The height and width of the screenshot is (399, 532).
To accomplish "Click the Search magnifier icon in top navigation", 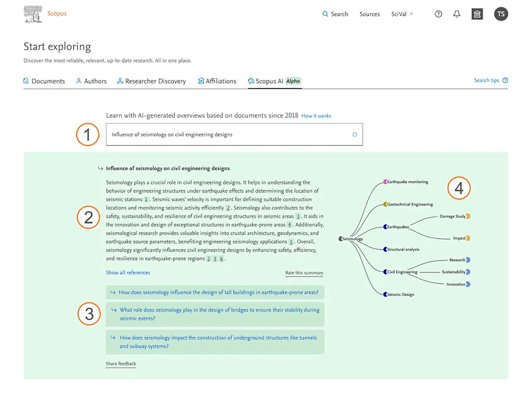I will pos(325,14).
